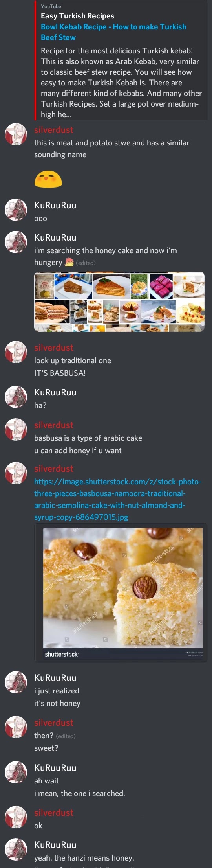The height and width of the screenshot is (868, 212).
Task: Click the blushing yellow emoji from silverdust
Action: click(48, 179)
